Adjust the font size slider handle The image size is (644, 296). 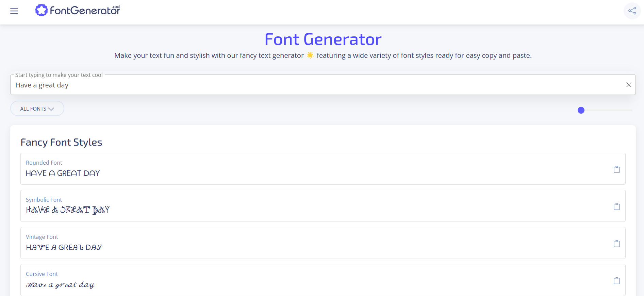tap(581, 110)
